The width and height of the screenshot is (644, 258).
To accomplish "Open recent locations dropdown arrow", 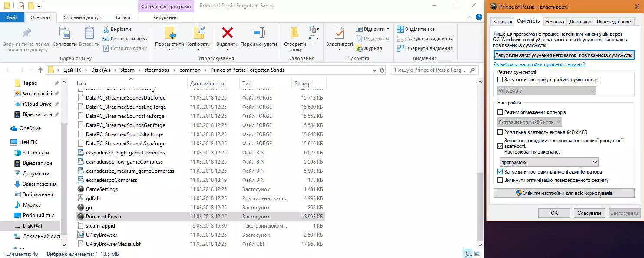I will pyautogui.click(x=31, y=70).
